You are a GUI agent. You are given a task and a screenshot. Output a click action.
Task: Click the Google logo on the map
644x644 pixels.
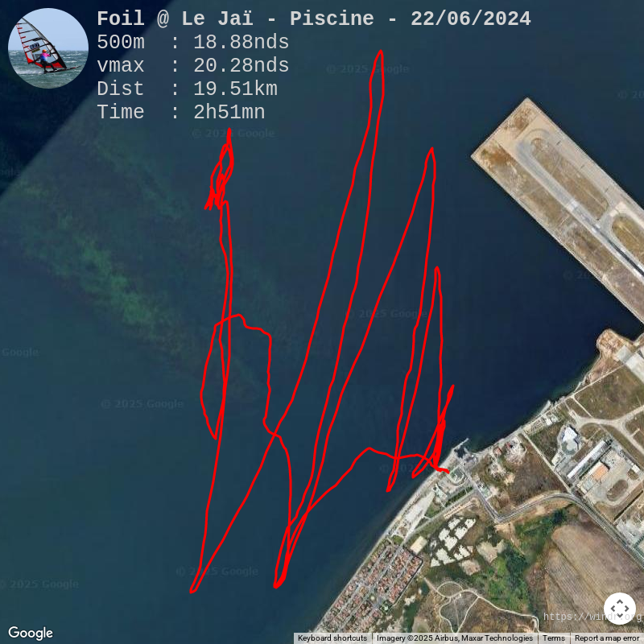tap(31, 633)
